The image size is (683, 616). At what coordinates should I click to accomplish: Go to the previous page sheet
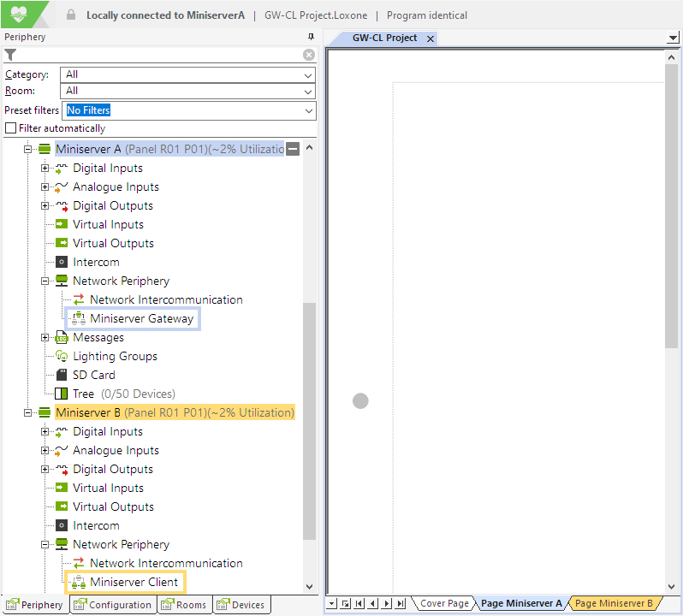click(x=373, y=603)
